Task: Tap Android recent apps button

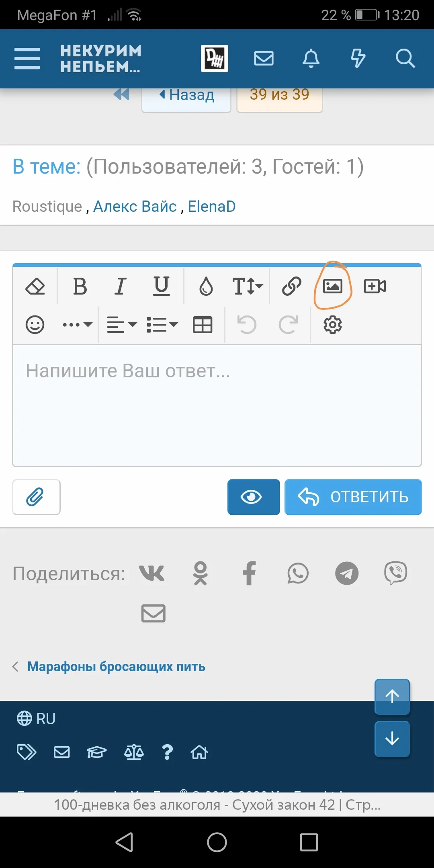Action: tap(309, 842)
